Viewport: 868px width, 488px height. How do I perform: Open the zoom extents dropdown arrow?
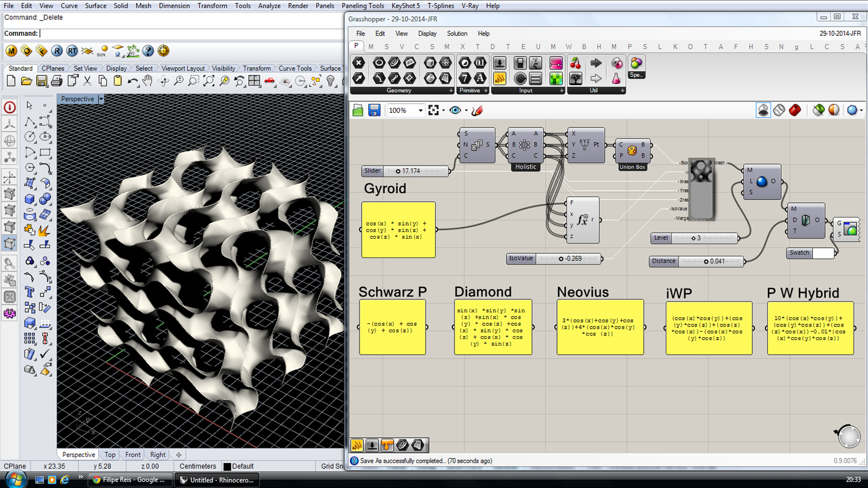(x=443, y=111)
